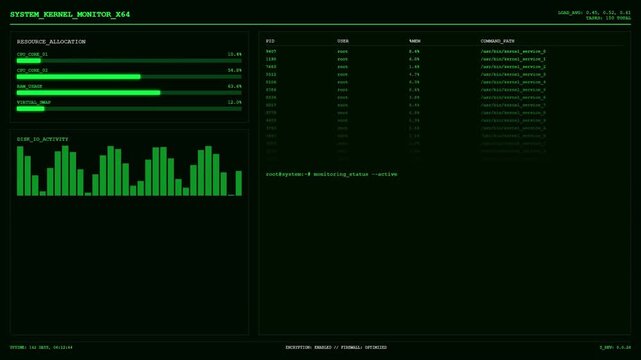
Task: Select the /usr/bin/kernel_service_4 process row
Action: click(444, 82)
